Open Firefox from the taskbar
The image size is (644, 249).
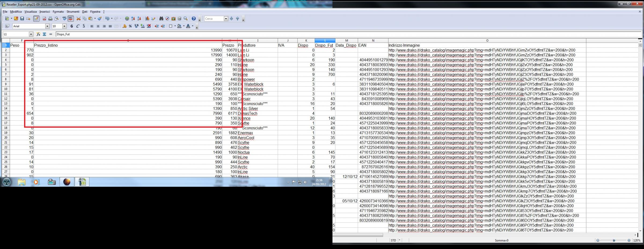click(67, 182)
